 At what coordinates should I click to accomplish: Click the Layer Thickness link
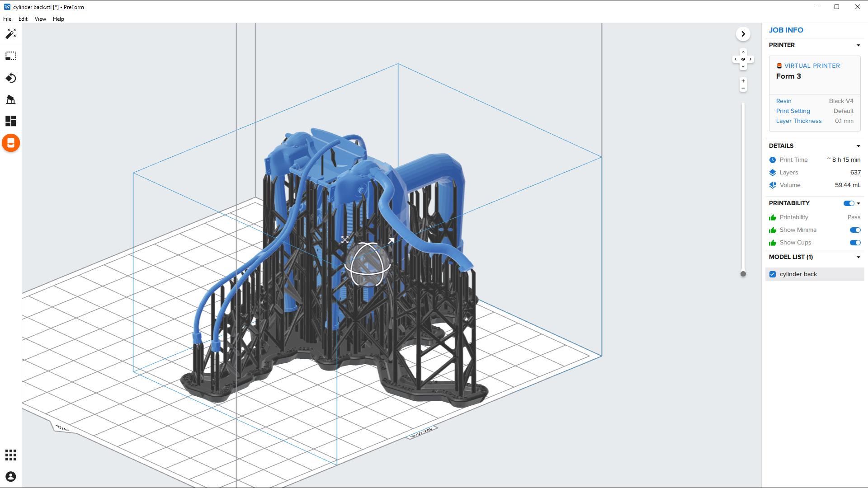pos(798,121)
